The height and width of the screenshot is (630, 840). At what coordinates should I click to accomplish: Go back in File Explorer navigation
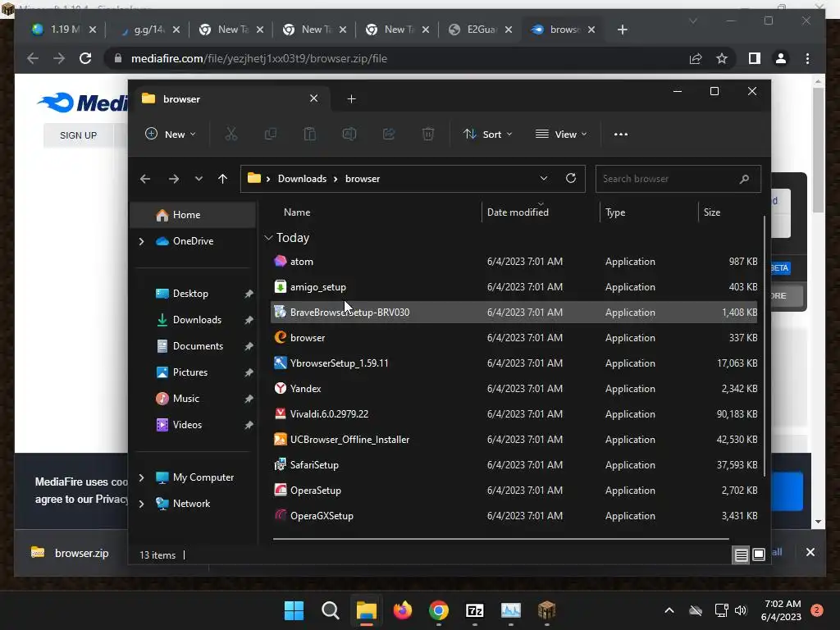point(145,179)
